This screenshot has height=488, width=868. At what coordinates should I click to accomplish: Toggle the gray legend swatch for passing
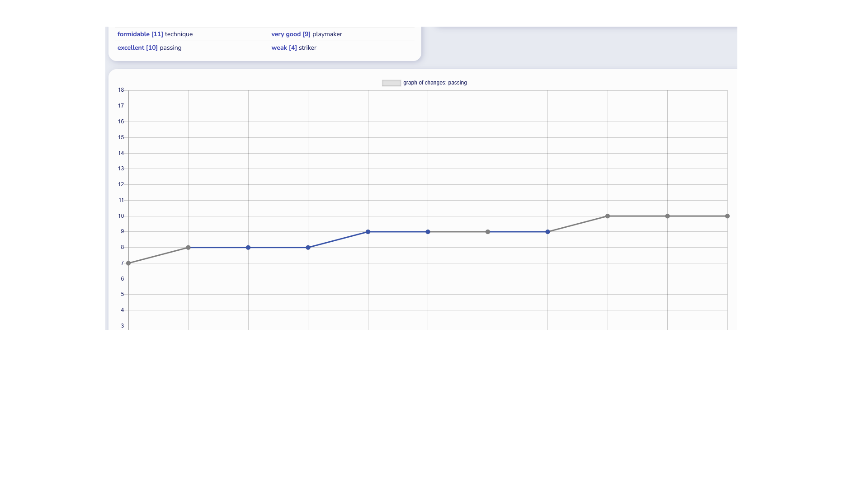point(391,83)
